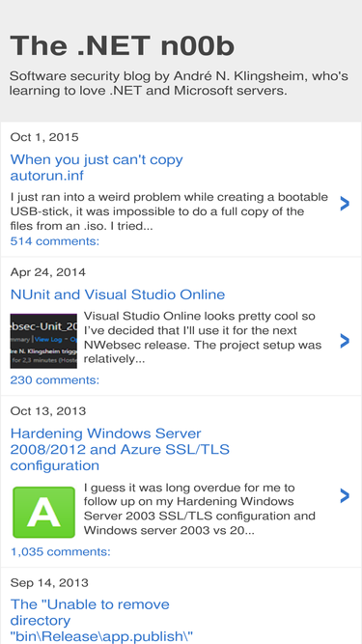Open Hardening Windows Server SSL/TLS post
This screenshot has height=644, width=362.
click(120, 449)
